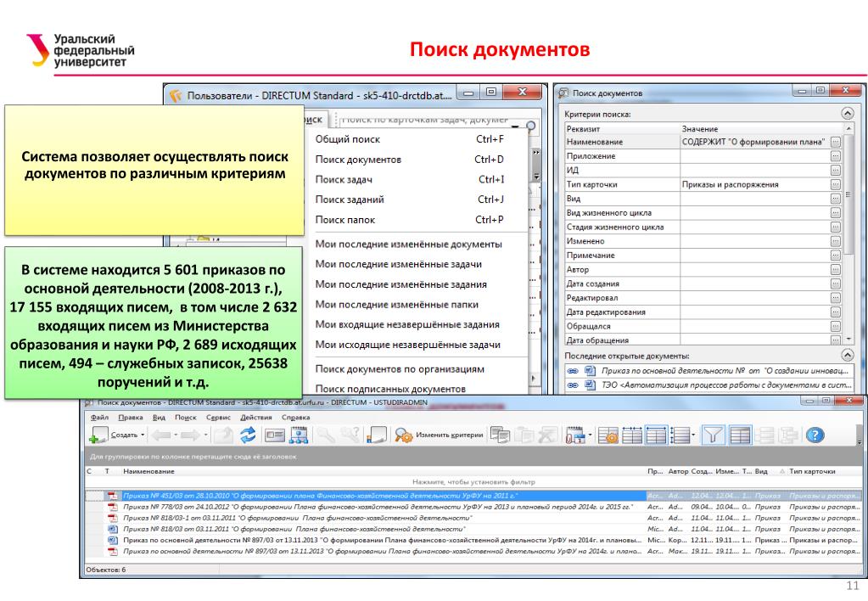
Task: Open recent Приказ по основной деятельности link
Action: (x=725, y=371)
